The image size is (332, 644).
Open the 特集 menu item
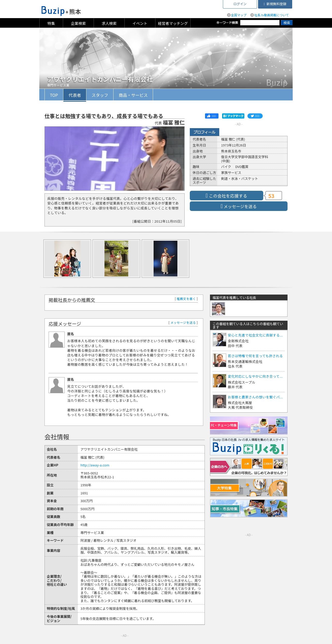tap(51, 23)
